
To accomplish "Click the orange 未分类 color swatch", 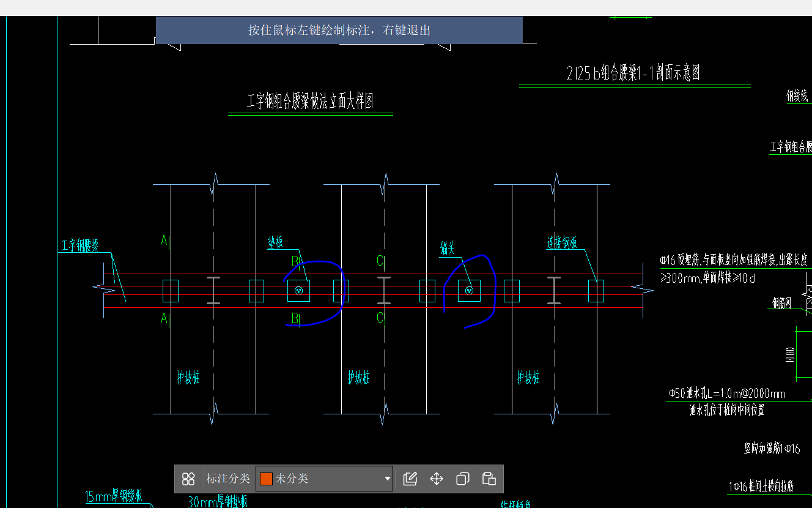I will [266, 479].
